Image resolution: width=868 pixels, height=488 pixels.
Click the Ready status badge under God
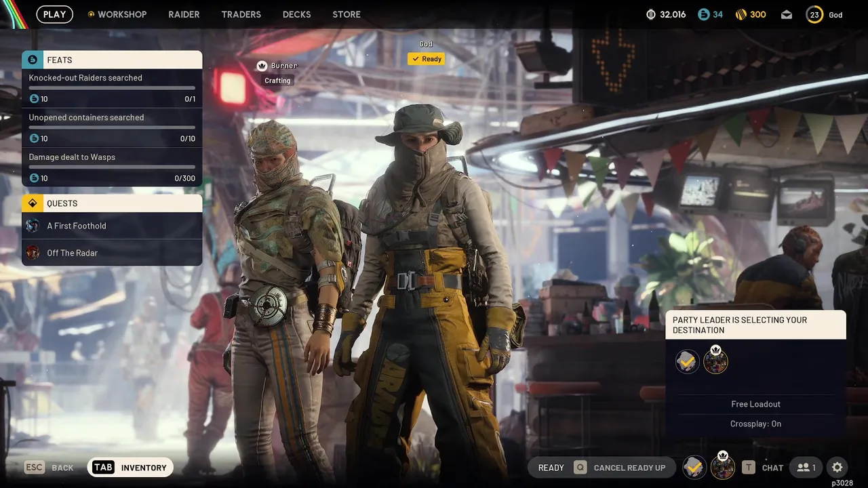click(427, 59)
